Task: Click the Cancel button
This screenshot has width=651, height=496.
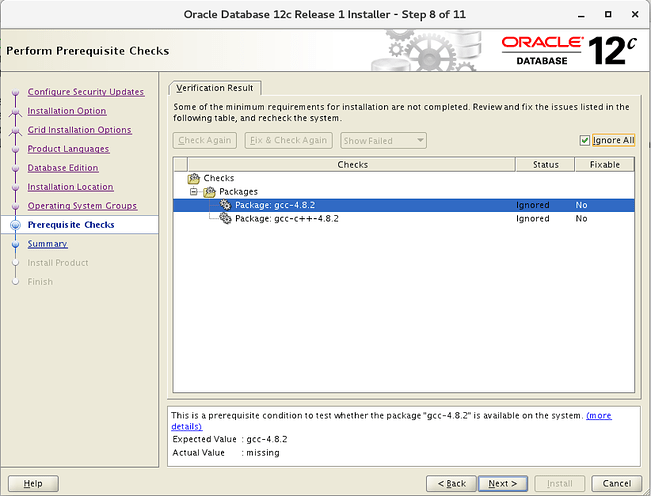Action: coord(617,484)
